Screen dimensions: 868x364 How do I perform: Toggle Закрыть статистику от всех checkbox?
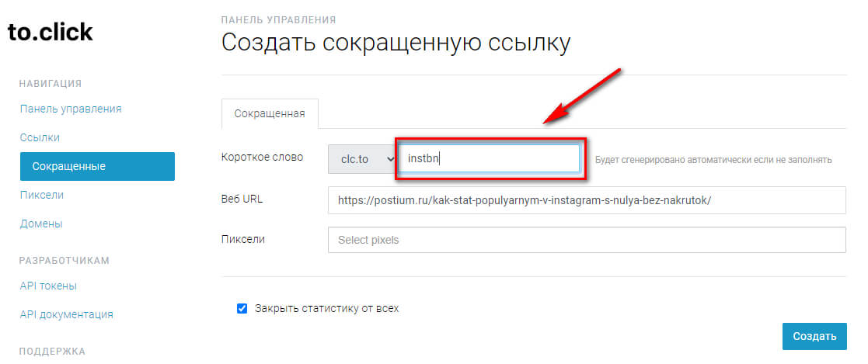pyautogui.click(x=242, y=309)
